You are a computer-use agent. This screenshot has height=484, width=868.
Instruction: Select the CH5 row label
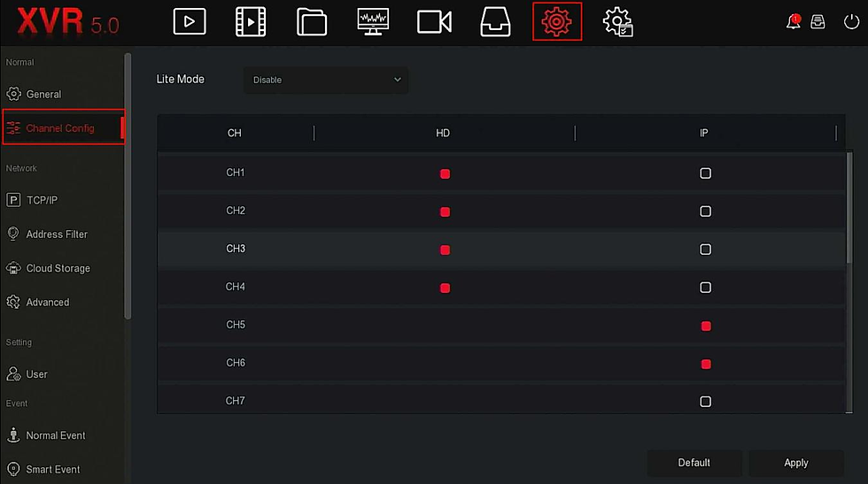pyautogui.click(x=236, y=325)
